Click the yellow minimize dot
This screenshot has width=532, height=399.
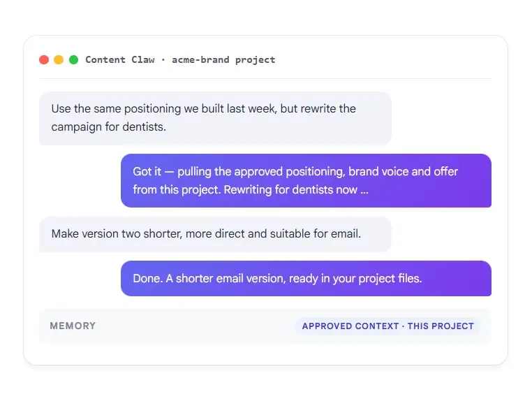click(x=59, y=60)
